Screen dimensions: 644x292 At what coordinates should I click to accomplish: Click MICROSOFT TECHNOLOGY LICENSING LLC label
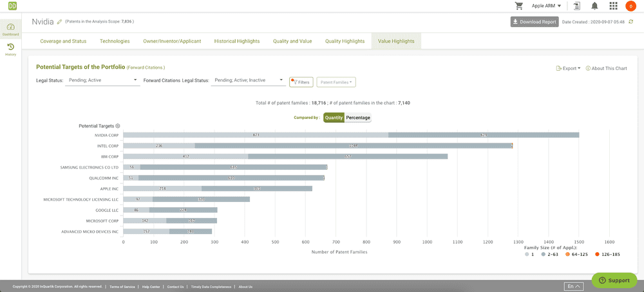[81, 199]
